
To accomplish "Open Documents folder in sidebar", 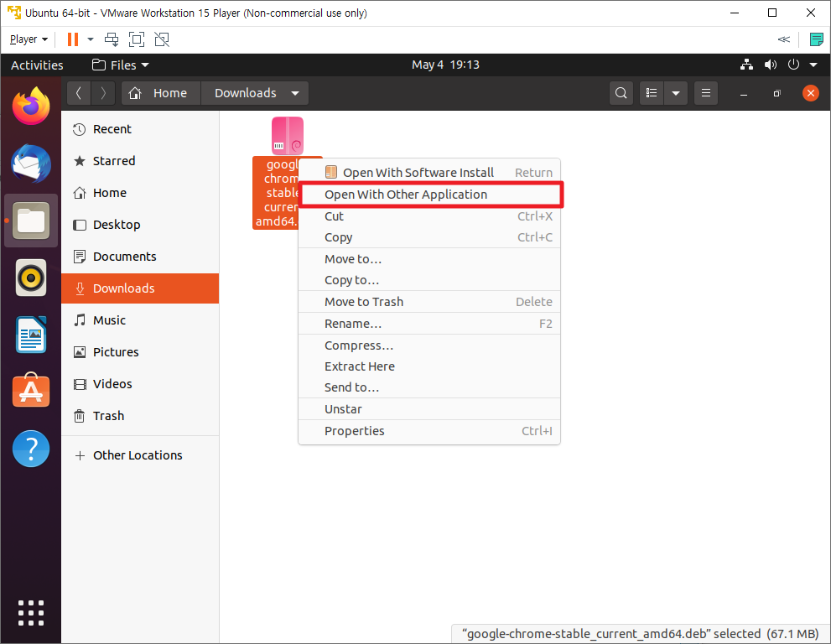I will coord(140,256).
